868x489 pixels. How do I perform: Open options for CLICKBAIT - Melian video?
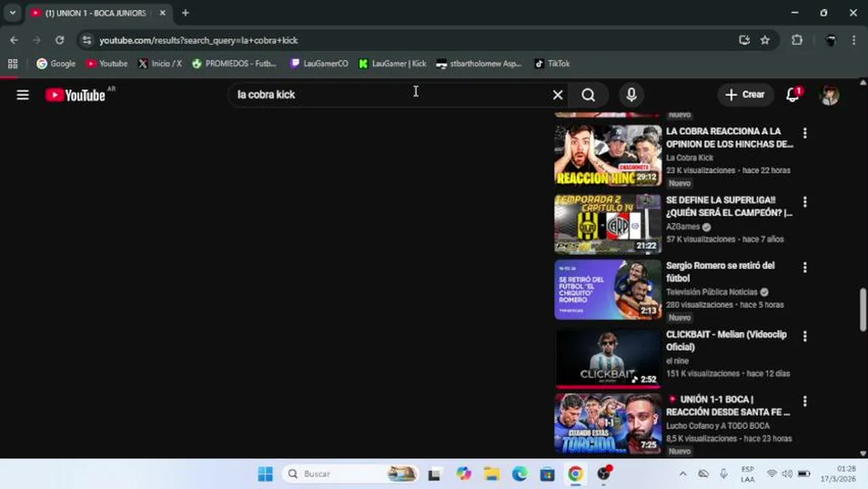[805, 336]
